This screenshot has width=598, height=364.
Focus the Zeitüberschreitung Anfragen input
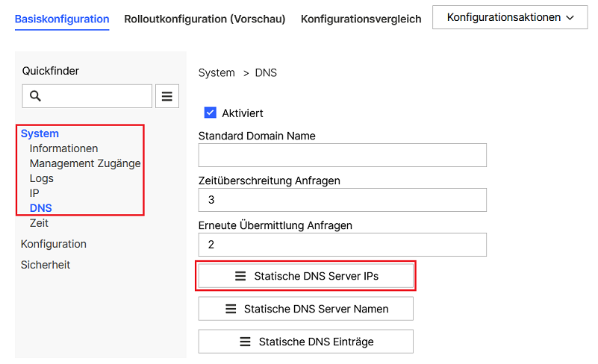tap(342, 200)
